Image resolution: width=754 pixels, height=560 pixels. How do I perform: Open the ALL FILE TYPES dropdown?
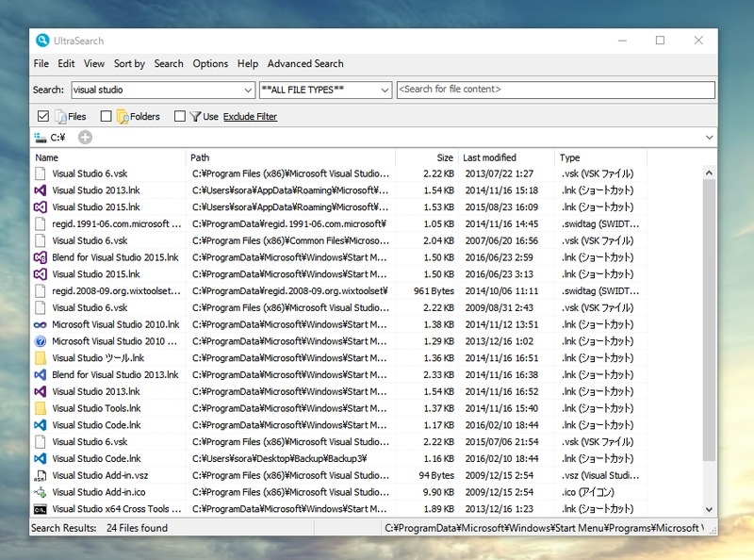pyautogui.click(x=385, y=91)
